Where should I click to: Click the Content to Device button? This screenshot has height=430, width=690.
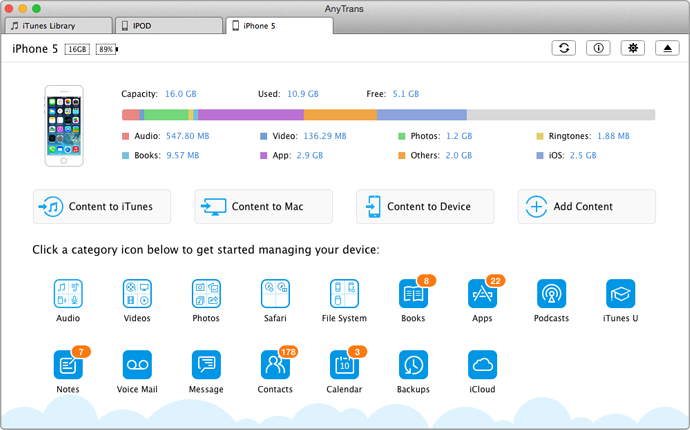[x=425, y=206]
